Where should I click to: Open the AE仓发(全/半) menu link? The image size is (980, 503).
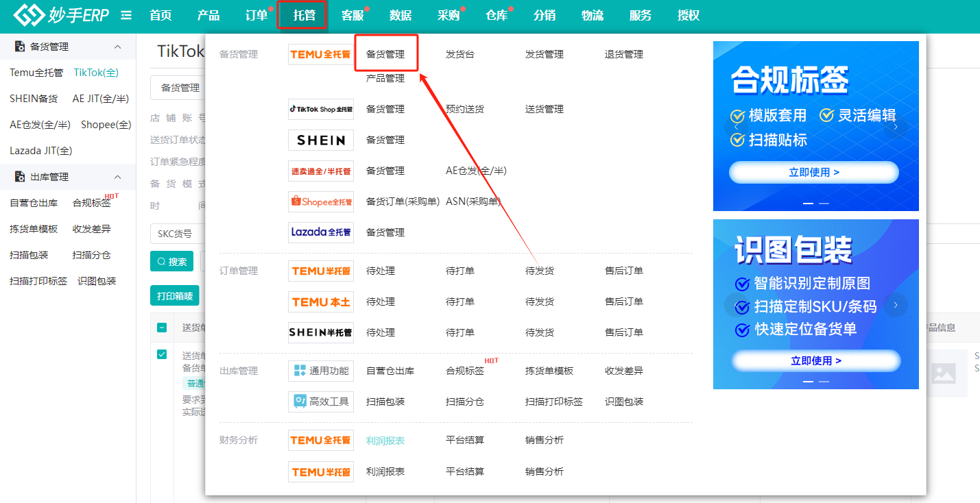coord(476,171)
